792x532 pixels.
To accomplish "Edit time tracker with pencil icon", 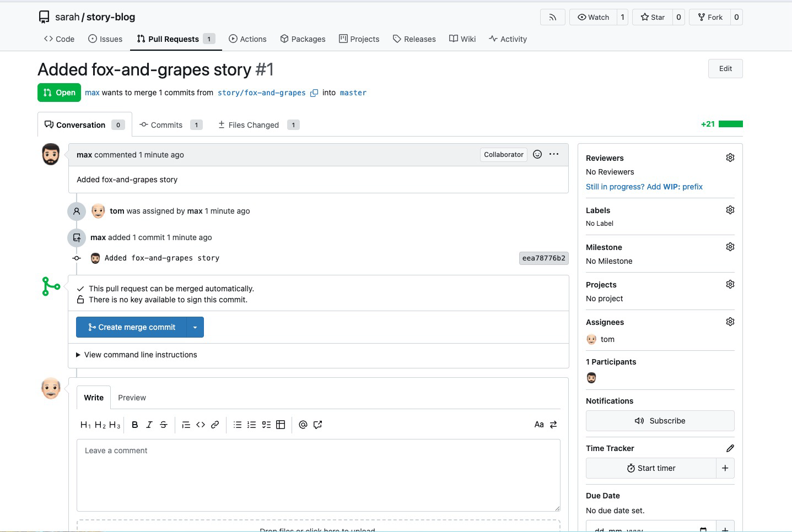I will 730,448.
